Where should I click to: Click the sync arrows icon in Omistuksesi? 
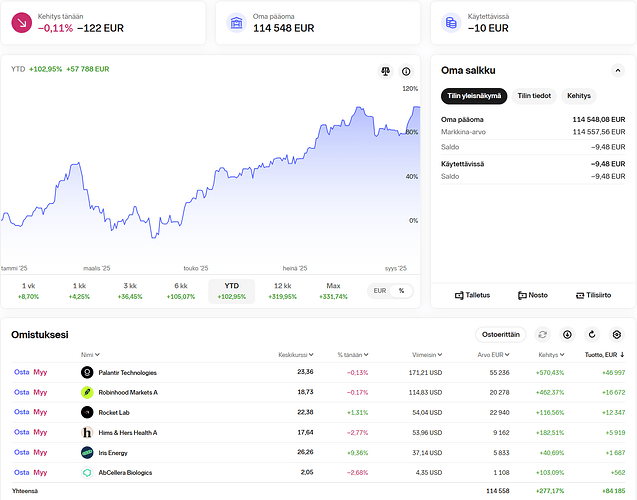(542, 335)
